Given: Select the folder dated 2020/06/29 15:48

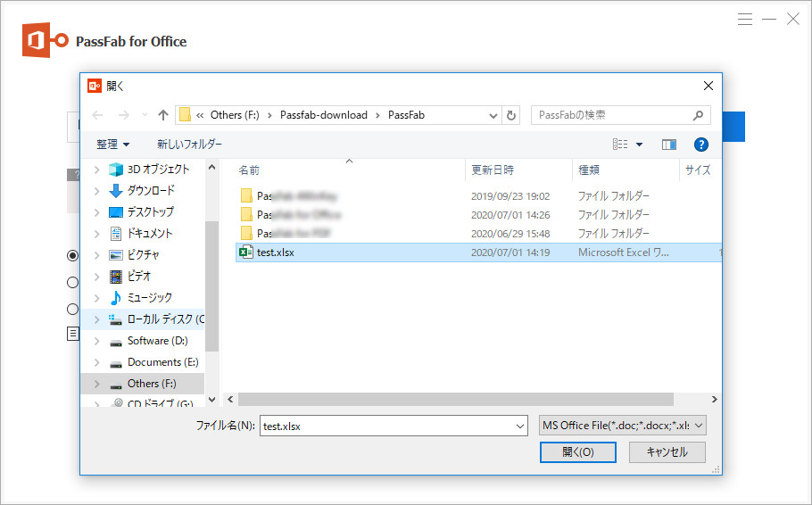Looking at the screenshot, I should [x=477, y=234].
